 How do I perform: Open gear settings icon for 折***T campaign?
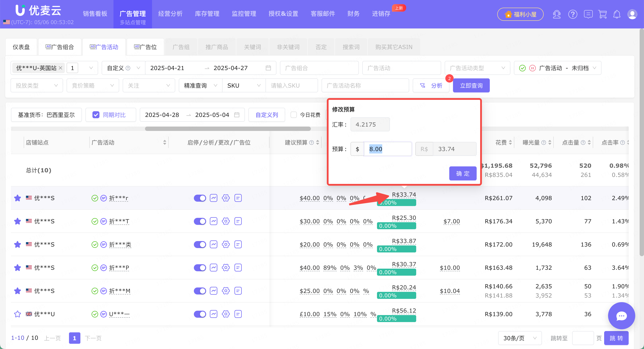pos(226,221)
